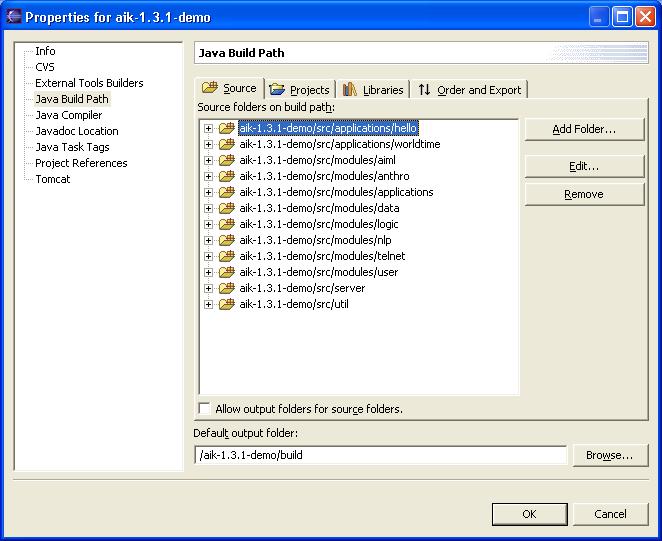Enable allow output folders for source folders
The height and width of the screenshot is (541, 662).
tap(205, 409)
